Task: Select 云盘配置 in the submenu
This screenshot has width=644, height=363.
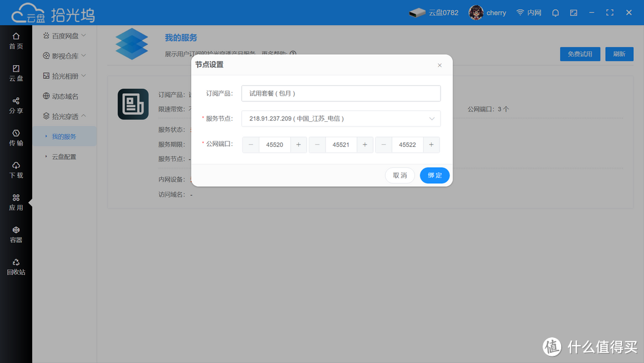Action: pyautogui.click(x=64, y=156)
